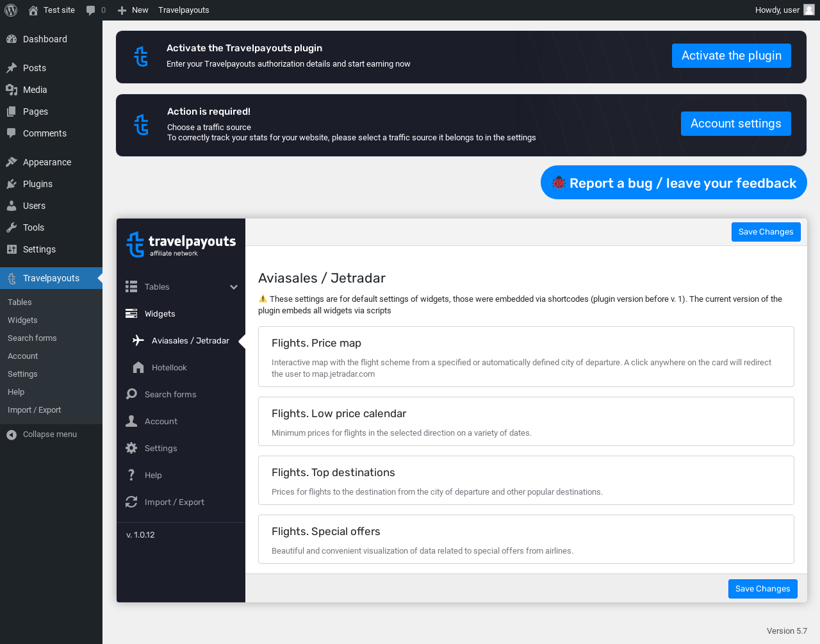Select Aviasales / Jetradar in plugin panel
This screenshot has height=644, width=820.
190,341
